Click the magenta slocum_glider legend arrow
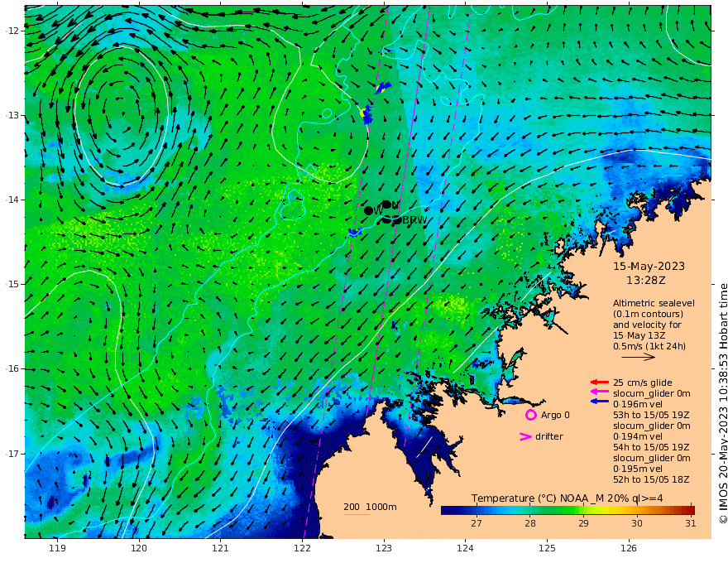 600,392
